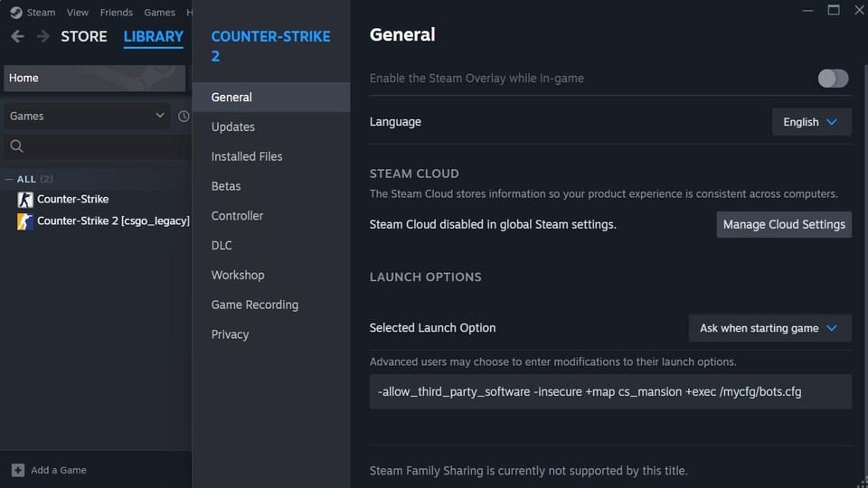Click Add a Game link
The height and width of the screenshot is (488, 868).
[59, 470]
